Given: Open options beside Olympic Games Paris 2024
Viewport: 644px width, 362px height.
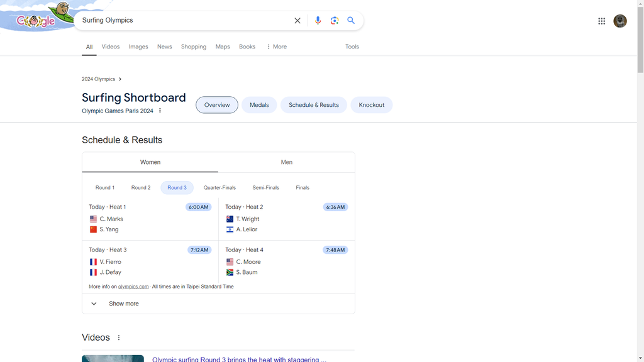Looking at the screenshot, I should 160,111.
